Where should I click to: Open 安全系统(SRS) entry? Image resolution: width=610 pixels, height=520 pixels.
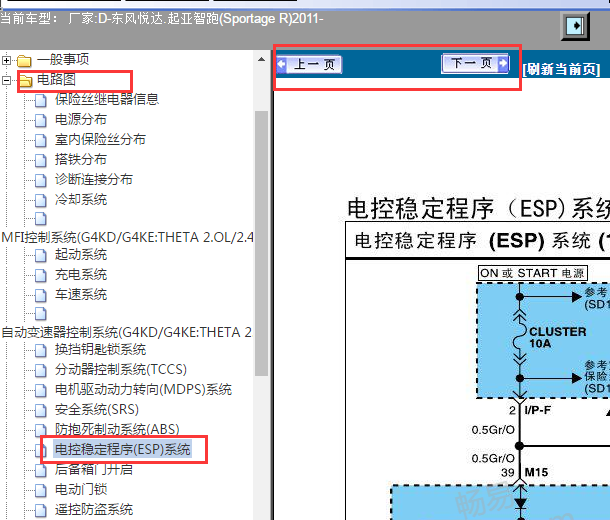97,409
